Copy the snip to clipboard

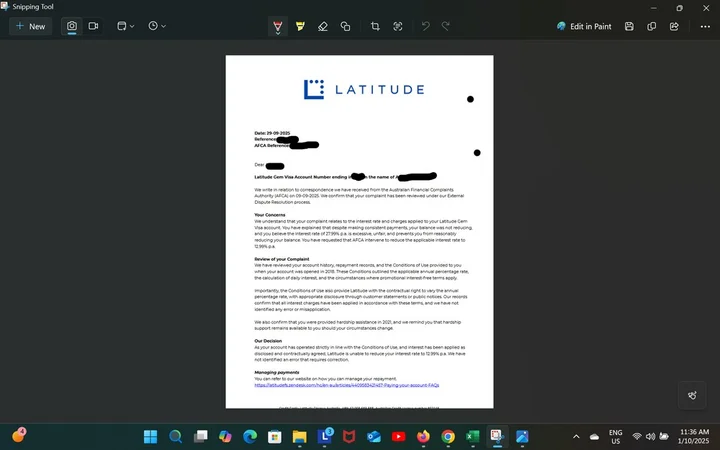tap(652, 27)
